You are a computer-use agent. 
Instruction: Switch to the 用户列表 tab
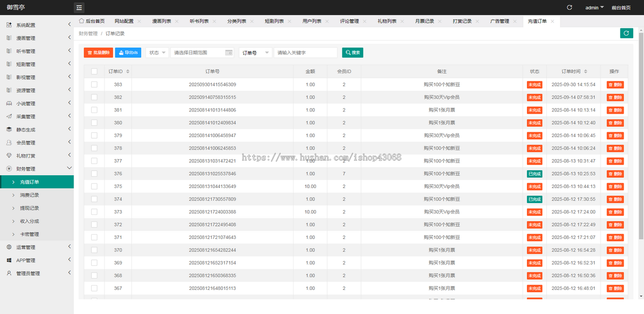(x=312, y=21)
